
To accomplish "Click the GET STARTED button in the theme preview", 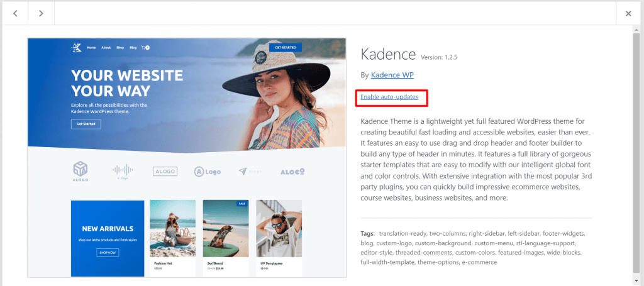I will (x=286, y=48).
